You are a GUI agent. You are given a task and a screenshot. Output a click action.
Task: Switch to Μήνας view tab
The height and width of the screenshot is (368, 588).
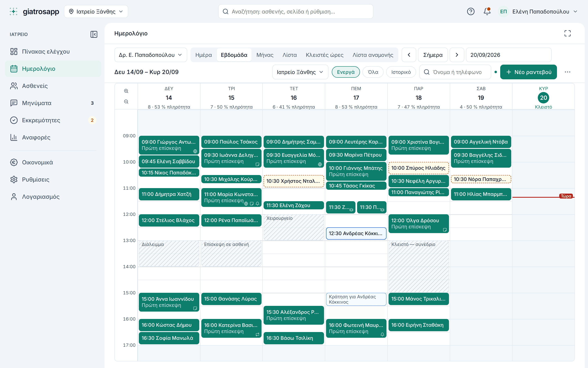pos(265,55)
